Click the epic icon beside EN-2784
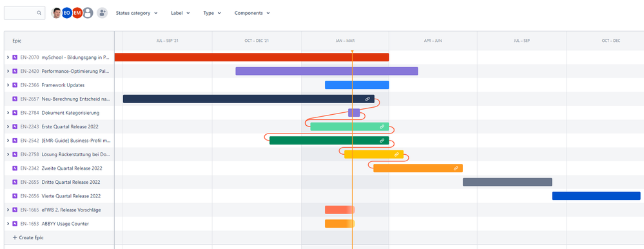 (15, 113)
